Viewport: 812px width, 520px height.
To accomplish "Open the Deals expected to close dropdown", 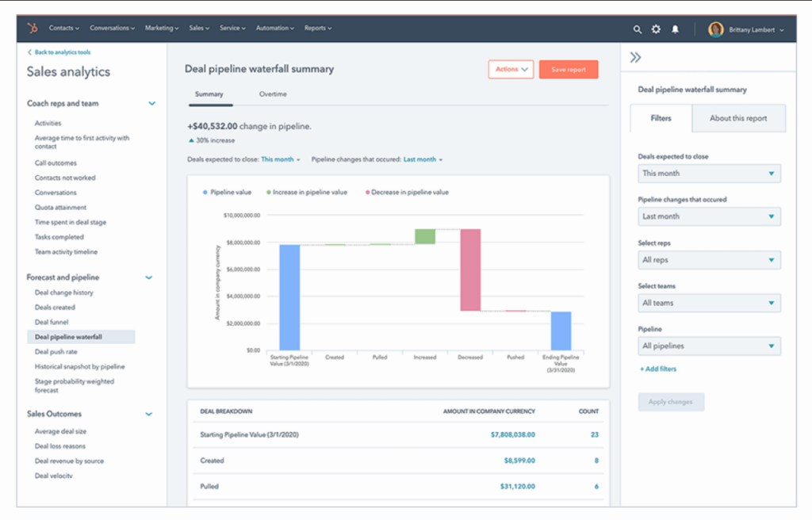I will 709,174.
